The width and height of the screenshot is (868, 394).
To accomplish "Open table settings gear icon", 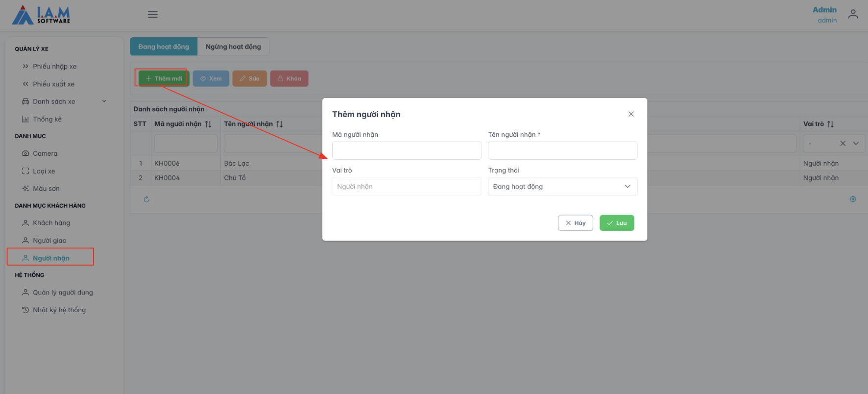I will point(853,199).
